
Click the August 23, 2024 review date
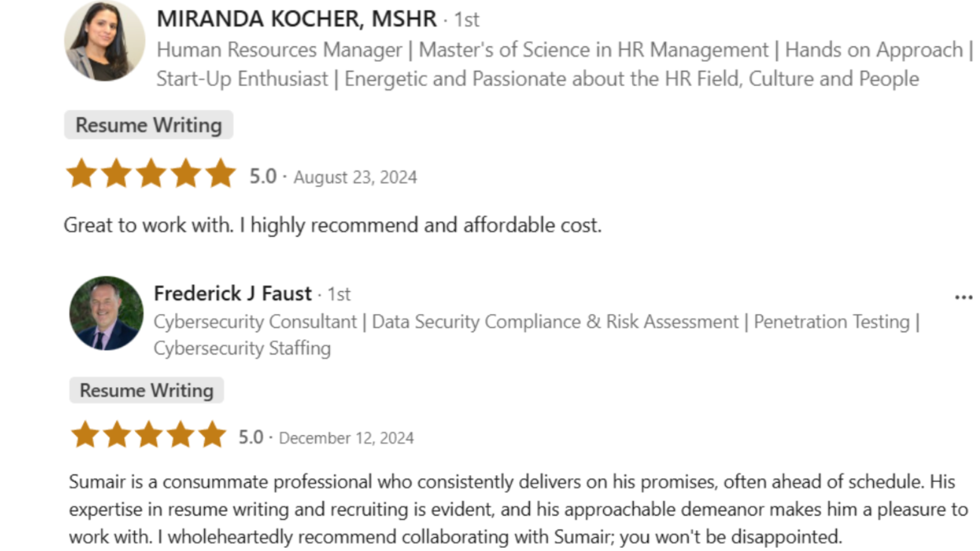tap(355, 177)
